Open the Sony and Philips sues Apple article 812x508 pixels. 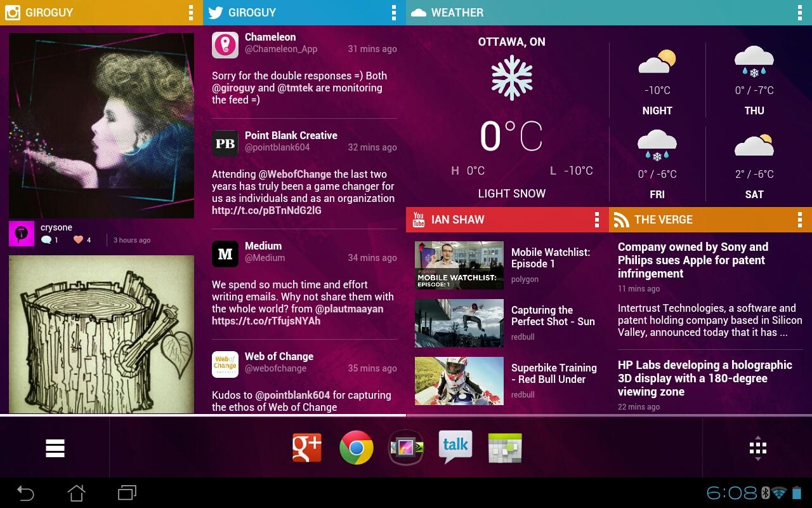click(693, 260)
